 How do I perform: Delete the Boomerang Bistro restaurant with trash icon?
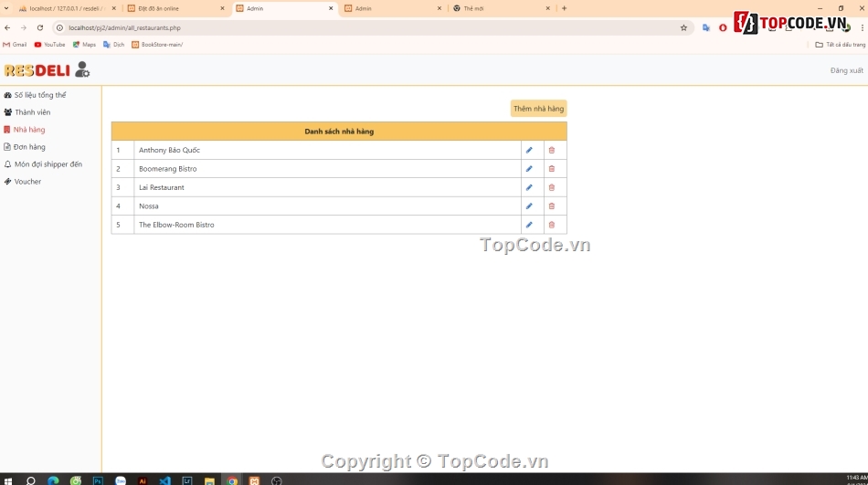pos(552,169)
